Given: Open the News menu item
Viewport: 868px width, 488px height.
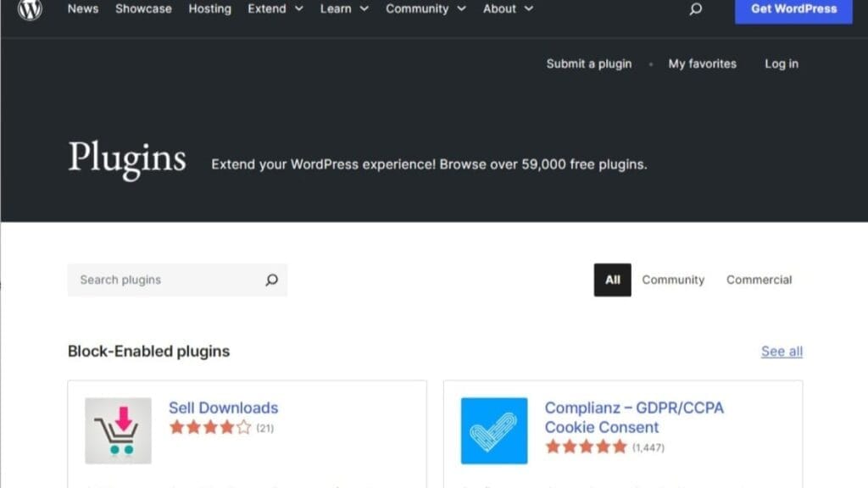Looking at the screenshot, I should click(82, 8).
